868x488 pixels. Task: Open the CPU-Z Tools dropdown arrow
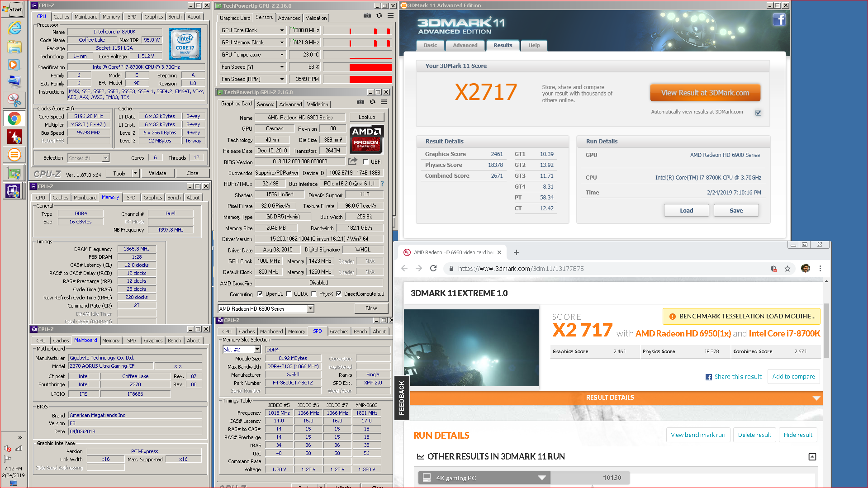pyautogui.click(x=135, y=173)
